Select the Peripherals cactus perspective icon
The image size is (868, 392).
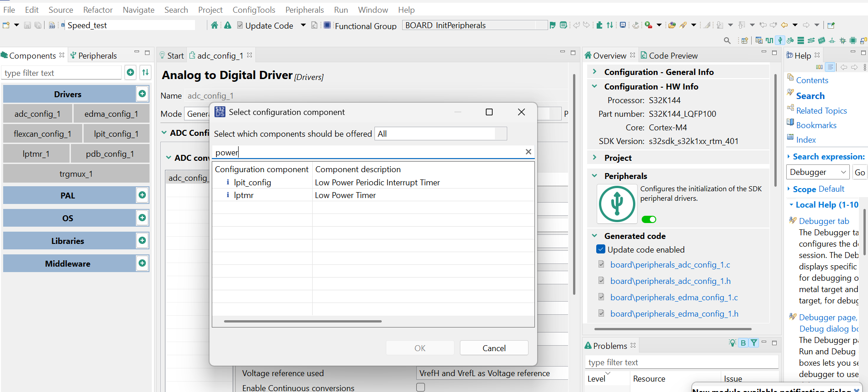click(x=780, y=40)
